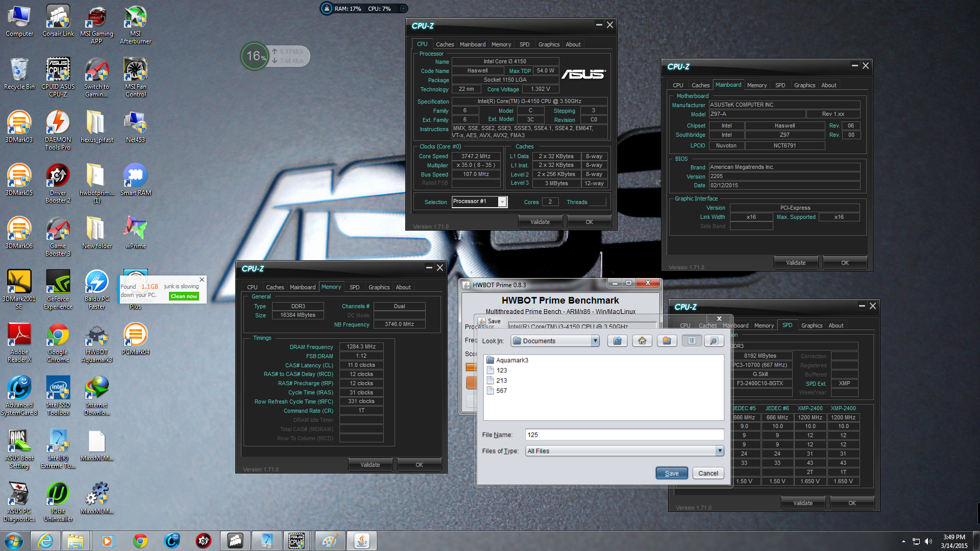The height and width of the screenshot is (551, 980).
Task: Click volume icon in system tray
Action: (x=928, y=541)
